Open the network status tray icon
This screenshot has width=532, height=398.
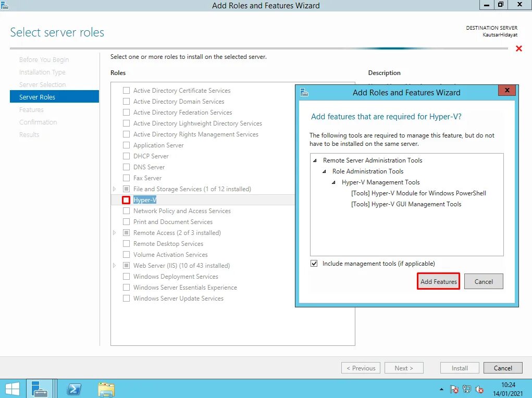click(x=467, y=389)
